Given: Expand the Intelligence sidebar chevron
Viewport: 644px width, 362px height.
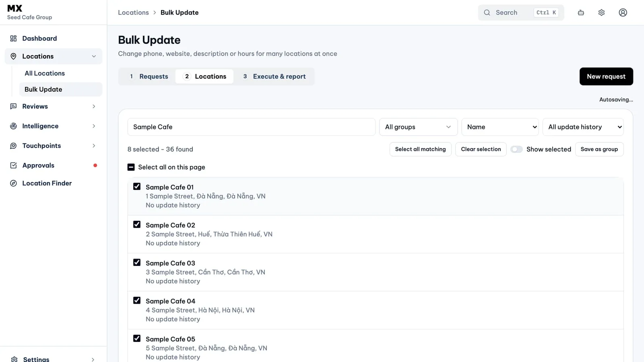Looking at the screenshot, I should point(94,126).
